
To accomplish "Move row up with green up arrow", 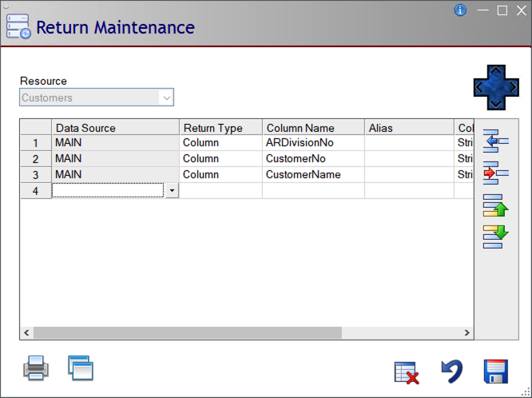I will pyautogui.click(x=496, y=205).
